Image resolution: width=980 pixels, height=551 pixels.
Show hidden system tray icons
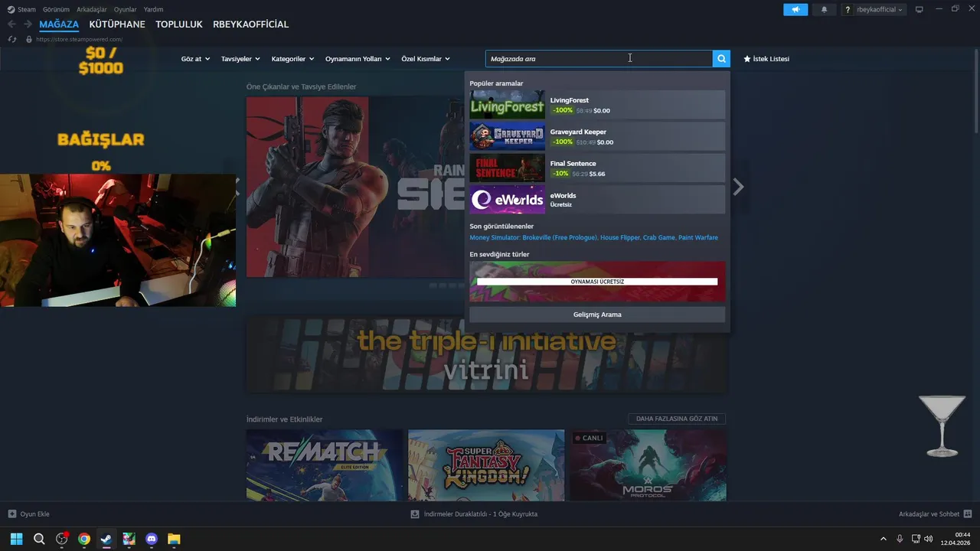pyautogui.click(x=884, y=539)
